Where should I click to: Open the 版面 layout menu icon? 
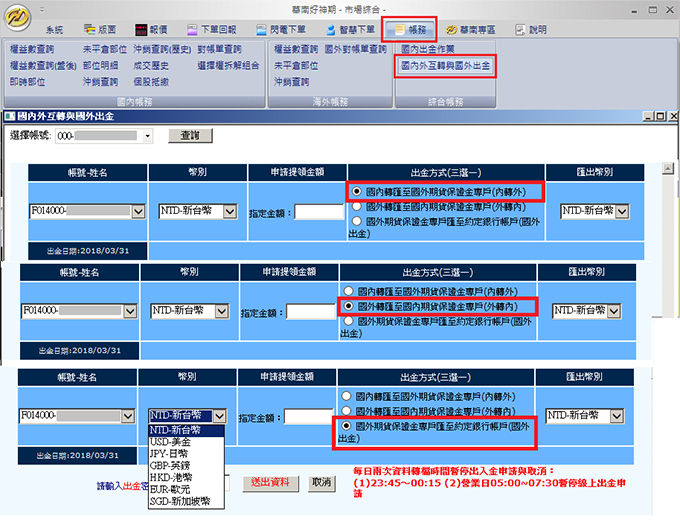point(90,29)
